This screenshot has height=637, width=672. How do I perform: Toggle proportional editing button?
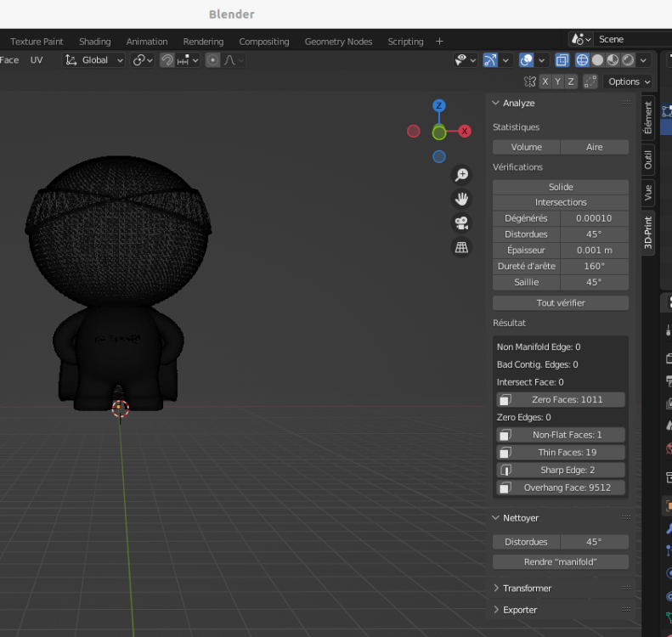pos(212,60)
